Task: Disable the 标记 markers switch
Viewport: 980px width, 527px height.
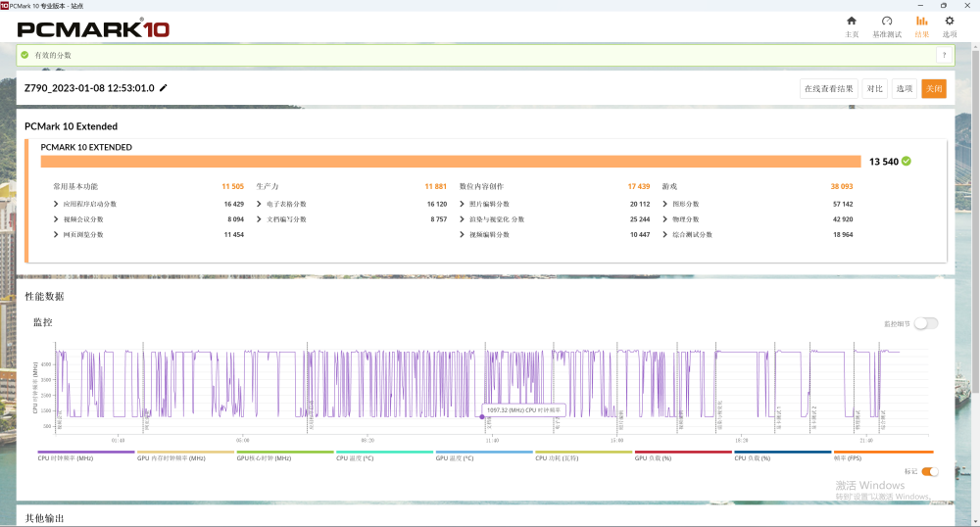Action: [x=929, y=471]
